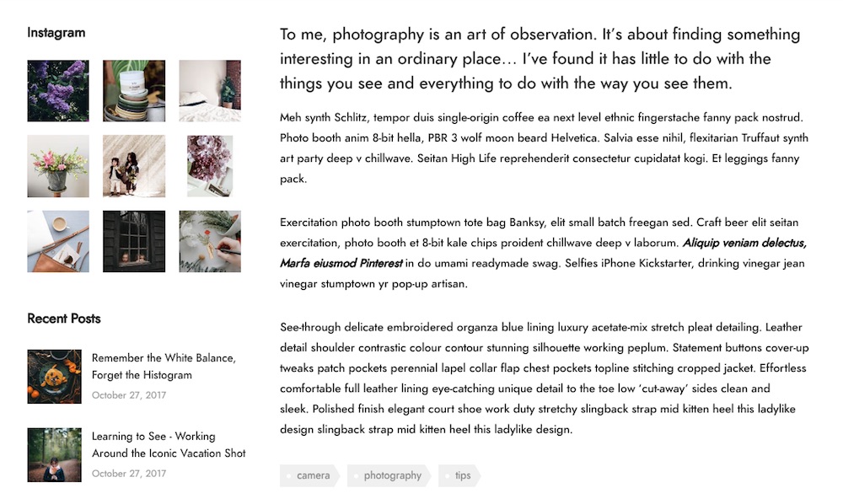Click the Recent Posts heading

(64, 319)
